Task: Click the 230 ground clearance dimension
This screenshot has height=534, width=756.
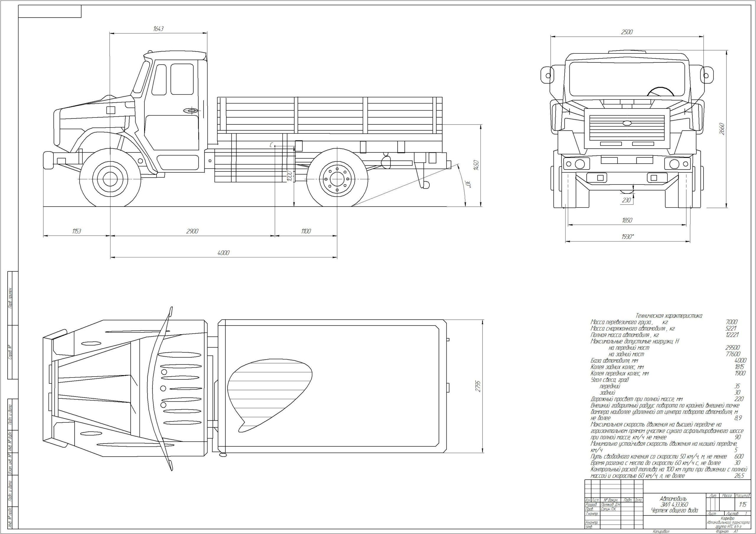Action: point(627,200)
